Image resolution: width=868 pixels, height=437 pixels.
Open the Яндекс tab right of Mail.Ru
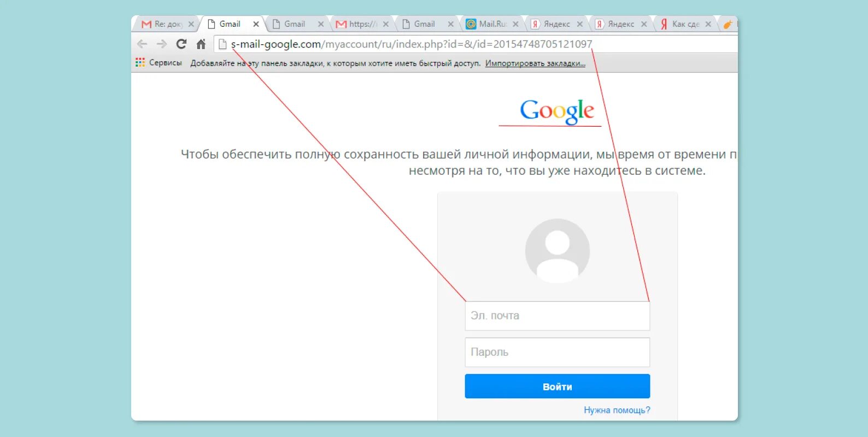pos(556,24)
